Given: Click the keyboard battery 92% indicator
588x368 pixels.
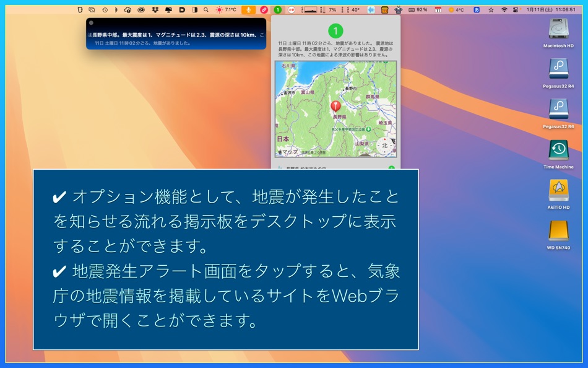Looking at the screenshot, I should [418, 10].
